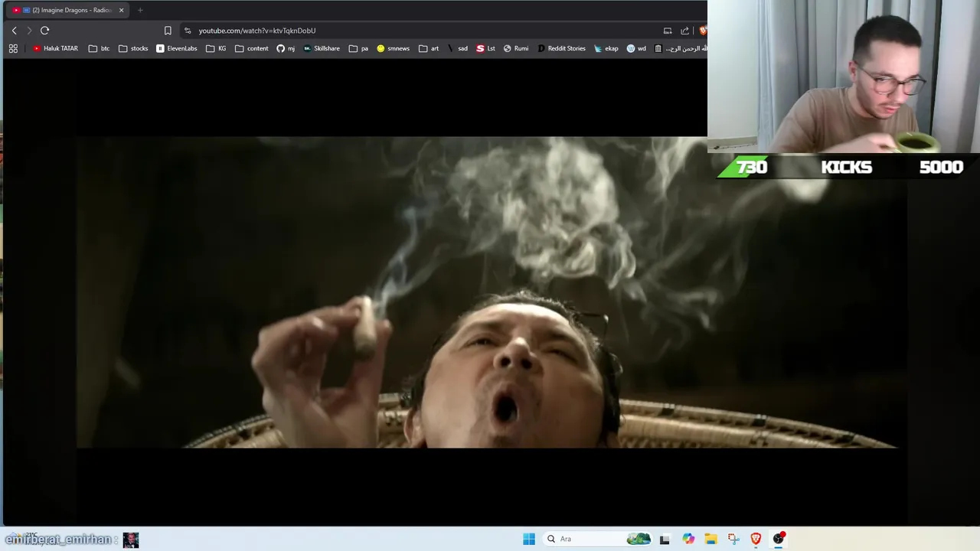Open picture-in-picture icon in address bar
The height and width of the screenshot is (551, 980).
click(668, 31)
